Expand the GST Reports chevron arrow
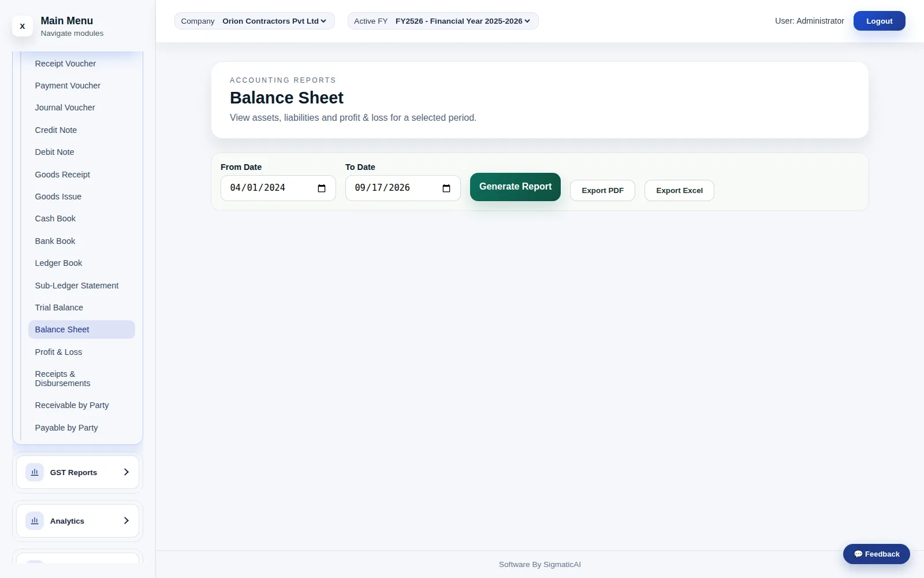 126,472
